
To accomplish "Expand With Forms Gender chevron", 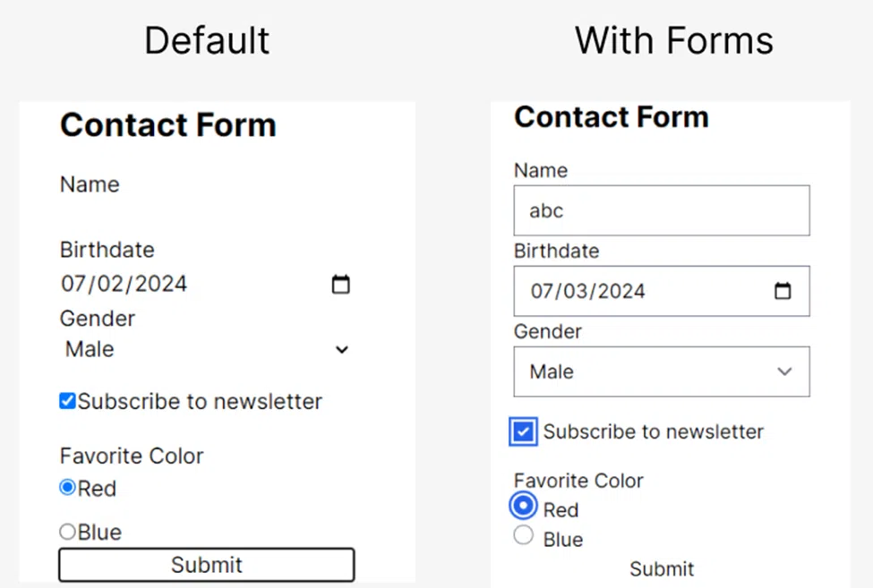I will tap(784, 371).
